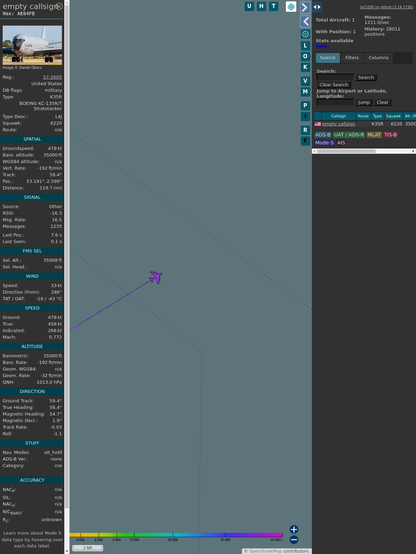
Task: Click the AIS legend label
Action: pyautogui.click(x=341, y=143)
